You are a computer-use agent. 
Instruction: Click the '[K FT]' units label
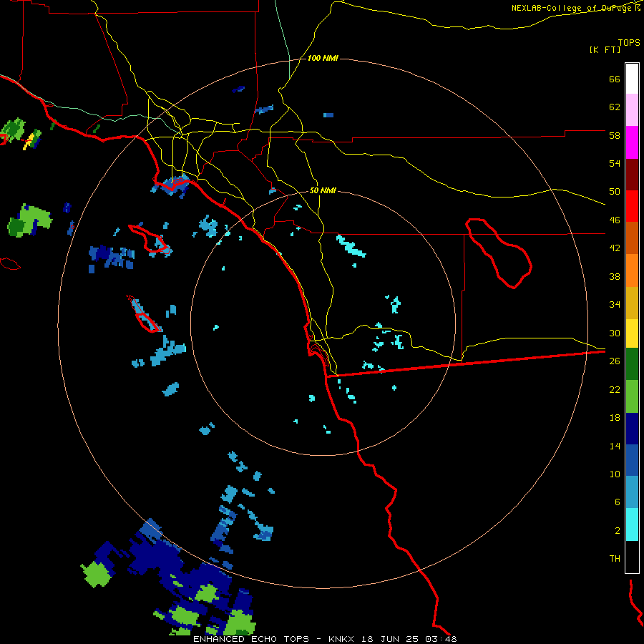pyautogui.click(x=605, y=50)
